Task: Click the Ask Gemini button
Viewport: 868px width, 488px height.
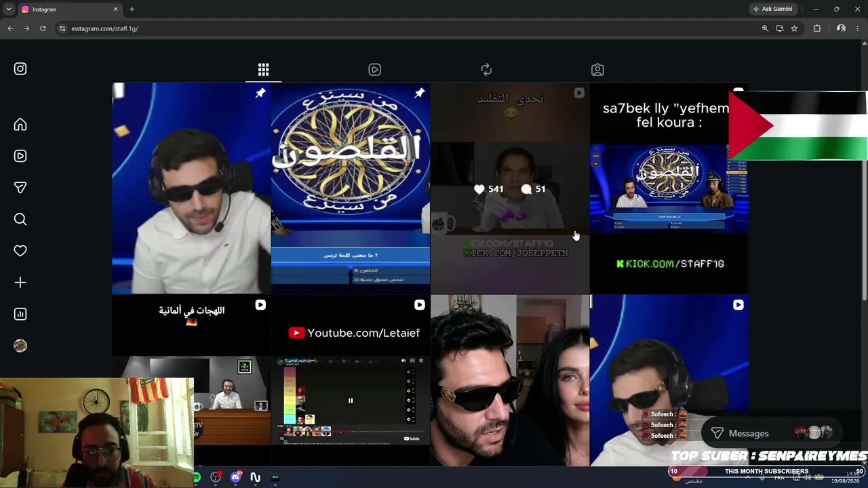Action: tap(772, 9)
